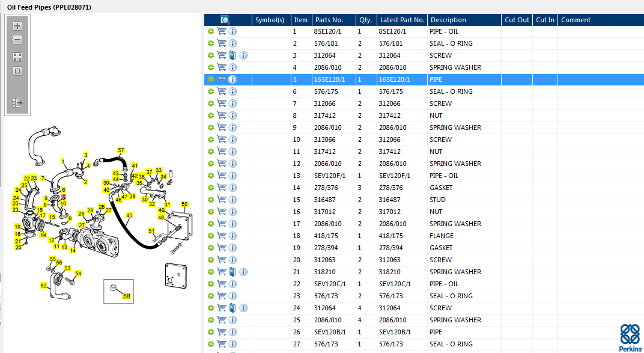This screenshot has height=353, width=644.
Task: Click the Perkins logo
Action: (x=630, y=337)
